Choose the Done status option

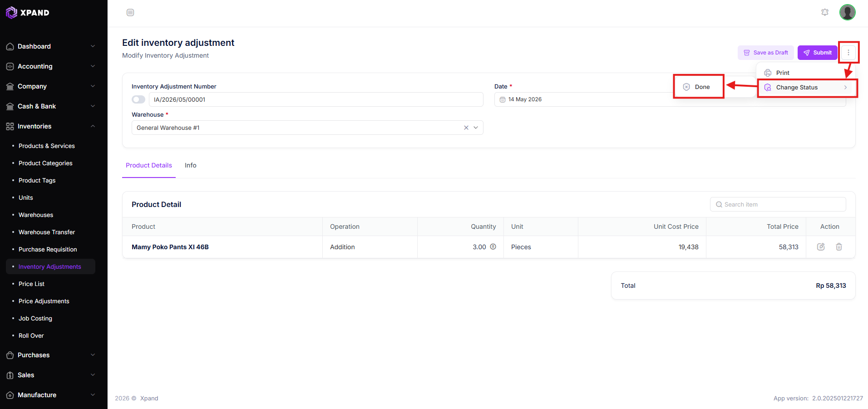[698, 87]
